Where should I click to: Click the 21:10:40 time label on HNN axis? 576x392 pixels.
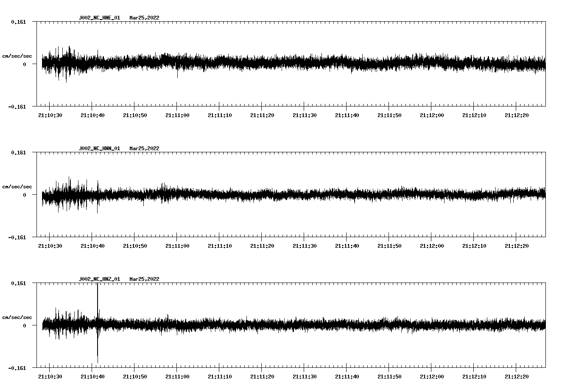(92, 246)
